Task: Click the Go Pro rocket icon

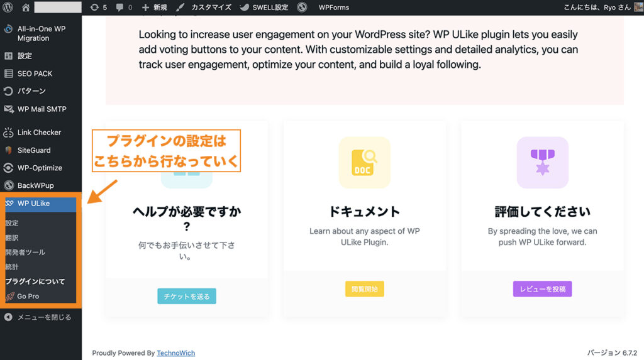Action: [x=10, y=296]
